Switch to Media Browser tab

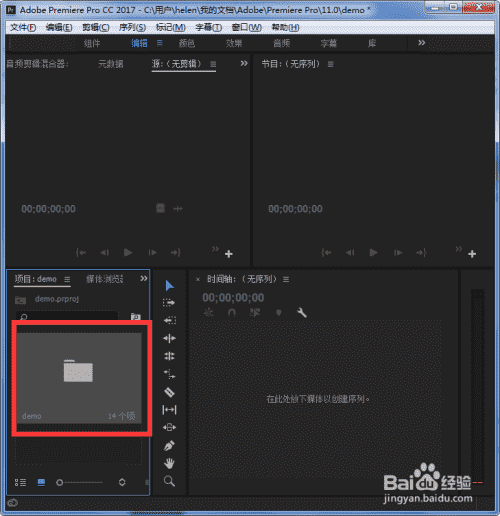point(105,279)
